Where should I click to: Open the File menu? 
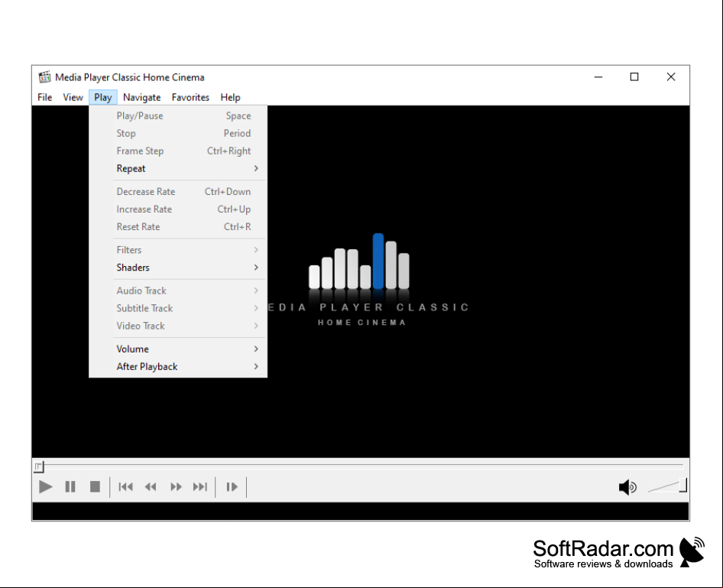coord(45,97)
